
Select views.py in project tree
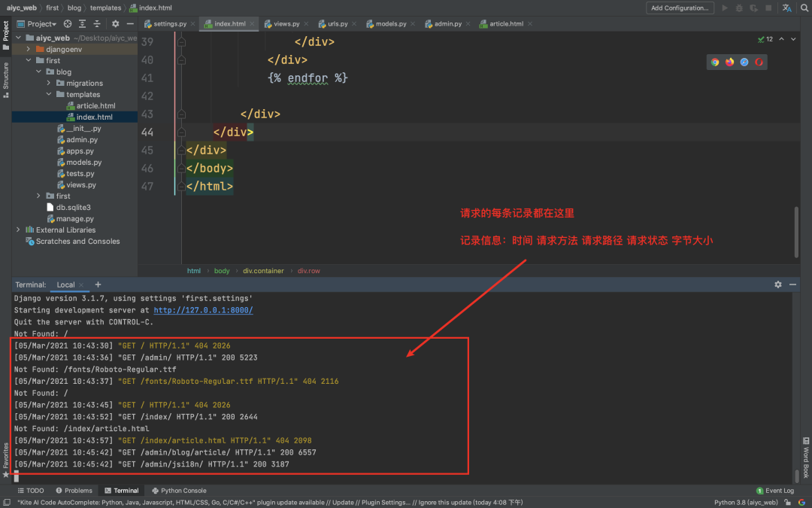click(76, 184)
